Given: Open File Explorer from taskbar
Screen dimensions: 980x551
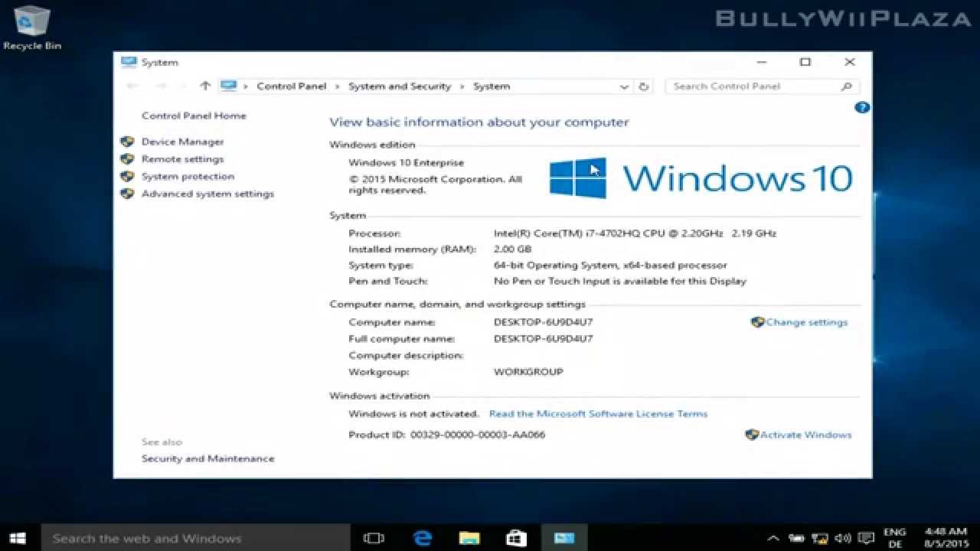Looking at the screenshot, I should tap(469, 538).
